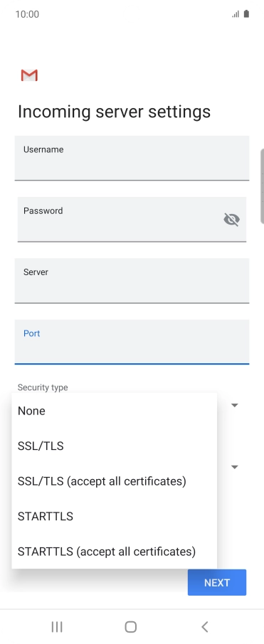Toggle password visibility eye icon
The width and height of the screenshot is (264, 644).
(x=231, y=220)
